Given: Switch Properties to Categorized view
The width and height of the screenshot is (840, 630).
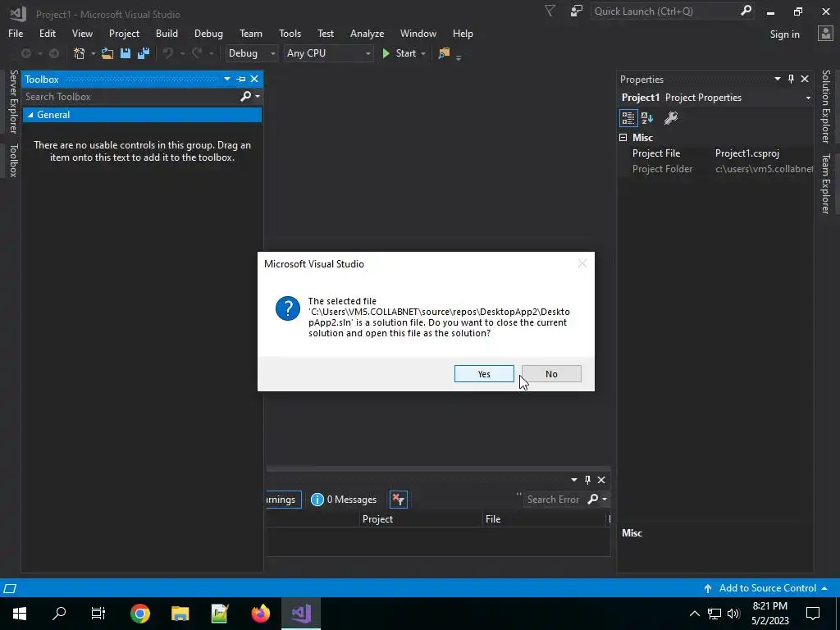Looking at the screenshot, I should 628,118.
